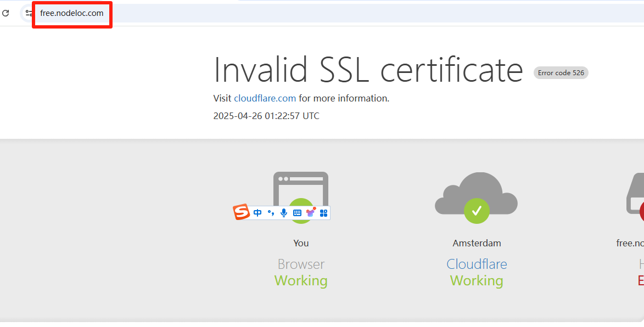Click the 2025-04-26 01:22:57 UTC timestamp
The image size is (644, 327).
pyautogui.click(x=266, y=116)
